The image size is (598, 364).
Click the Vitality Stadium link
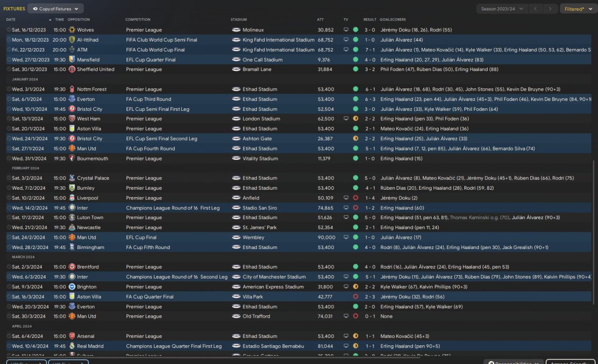pos(260,158)
